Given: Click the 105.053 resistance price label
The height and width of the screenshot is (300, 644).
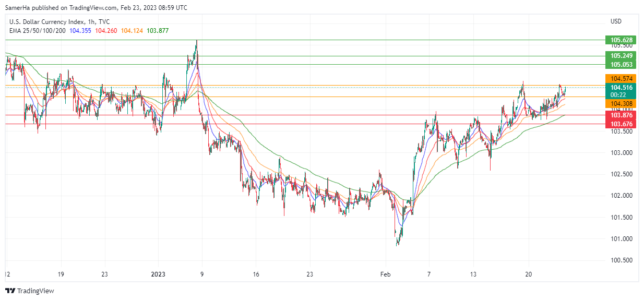Looking at the screenshot, I should [x=622, y=65].
